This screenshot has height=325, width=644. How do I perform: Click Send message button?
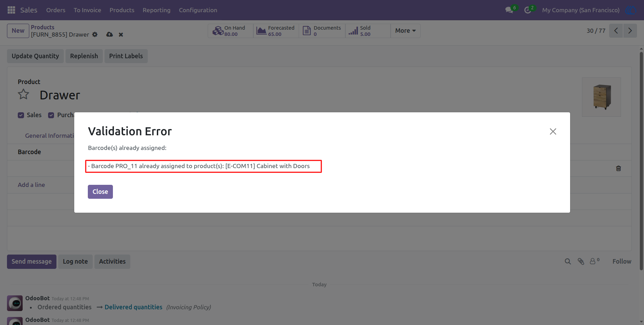32,262
